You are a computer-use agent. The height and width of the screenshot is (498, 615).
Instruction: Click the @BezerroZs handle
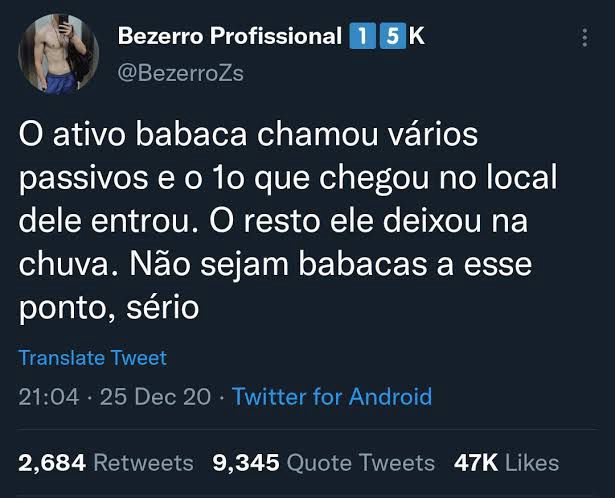pos(180,73)
